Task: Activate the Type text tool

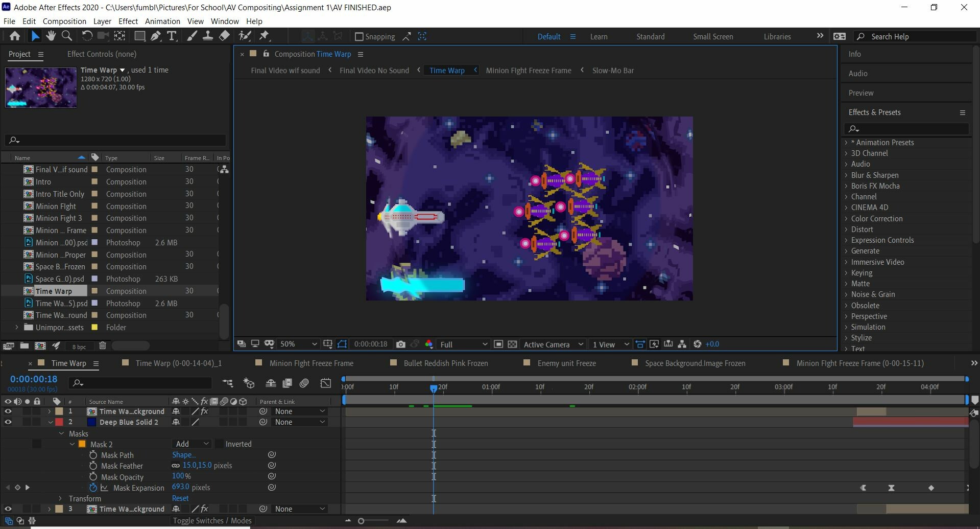Action: tap(172, 36)
